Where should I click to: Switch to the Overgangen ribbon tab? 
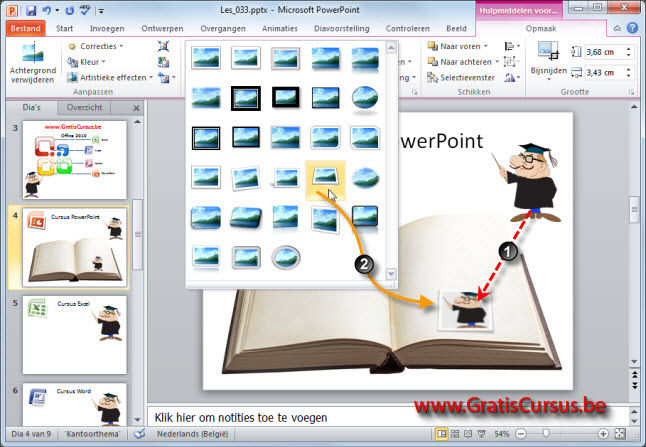tap(223, 28)
